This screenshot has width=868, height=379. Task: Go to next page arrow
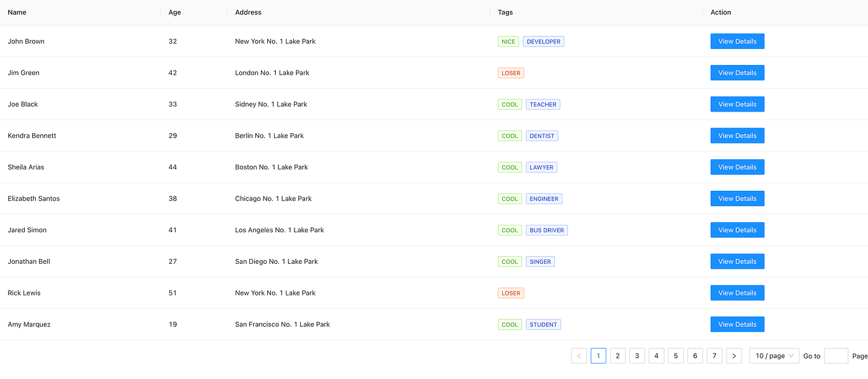coord(734,355)
